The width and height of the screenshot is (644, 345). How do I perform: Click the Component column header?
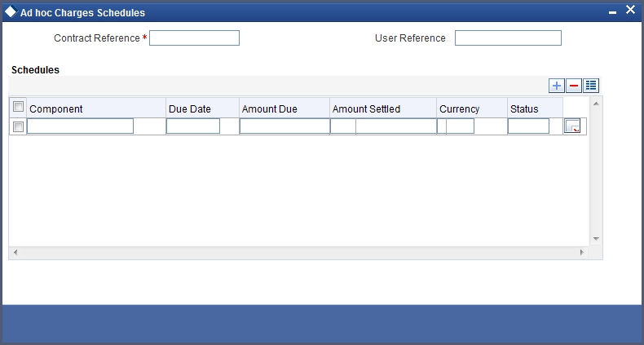point(96,108)
